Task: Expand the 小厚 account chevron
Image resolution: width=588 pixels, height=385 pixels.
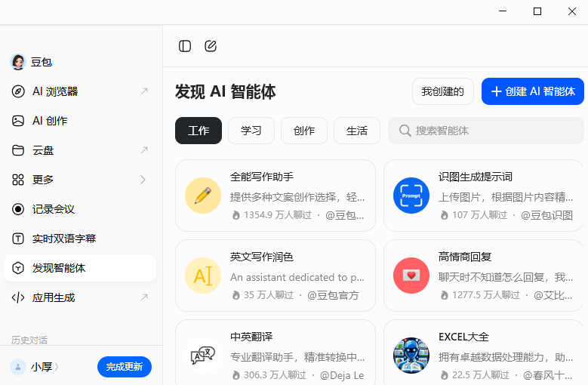Action: (x=57, y=367)
